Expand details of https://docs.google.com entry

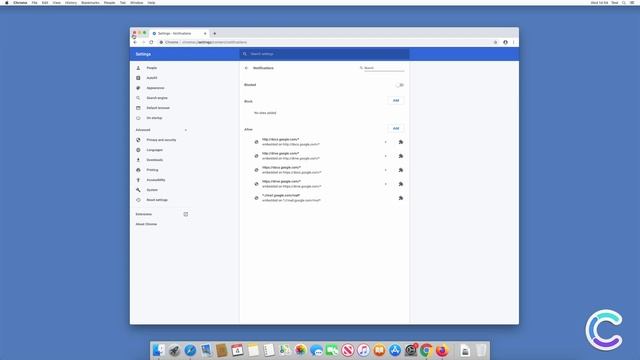tap(385, 170)
